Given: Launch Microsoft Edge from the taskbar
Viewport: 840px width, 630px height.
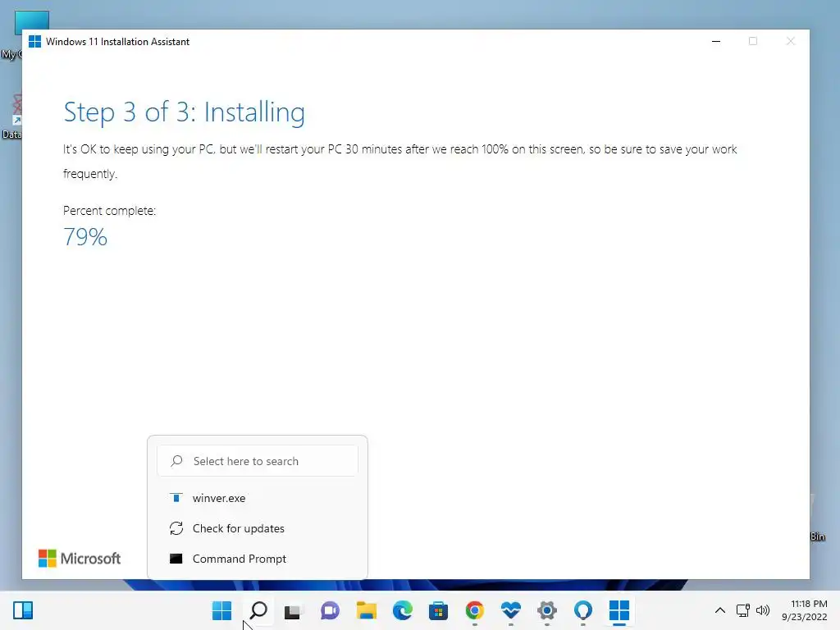Looking at the screenshot, I should [402, 610].
